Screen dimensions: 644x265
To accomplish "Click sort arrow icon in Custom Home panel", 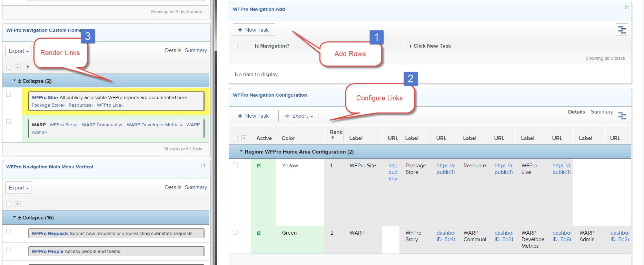I will coord(28,67).
